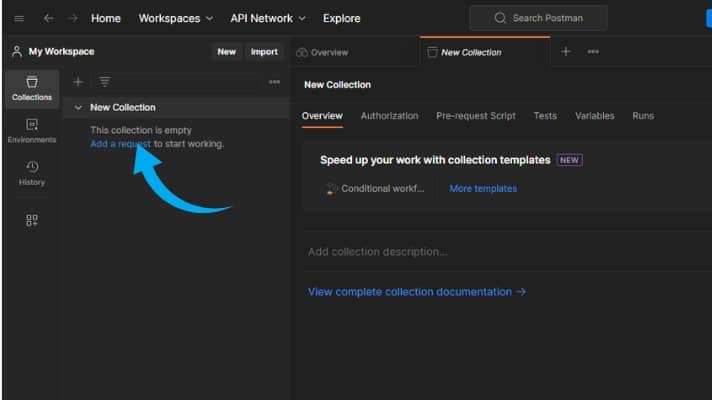Viewport: 712px width, 400px height.
Task: Click the New Collection heading title
Action: click(337, 85)
